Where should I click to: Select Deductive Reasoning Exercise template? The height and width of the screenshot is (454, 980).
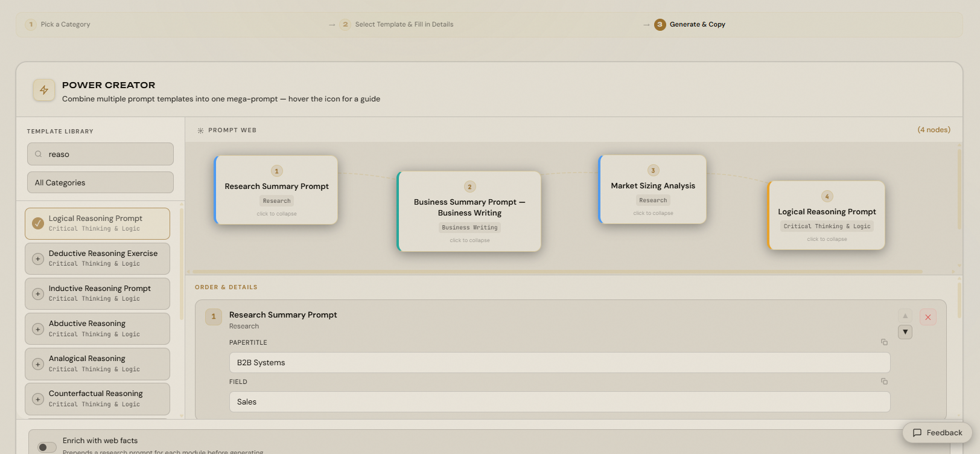(x=97, y=258)
